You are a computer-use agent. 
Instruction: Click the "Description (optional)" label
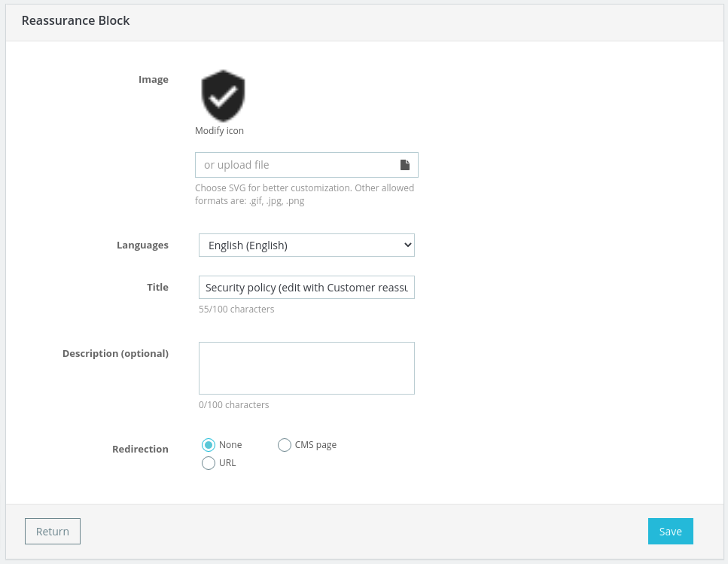pyautogui.click(x=115, y=353)
